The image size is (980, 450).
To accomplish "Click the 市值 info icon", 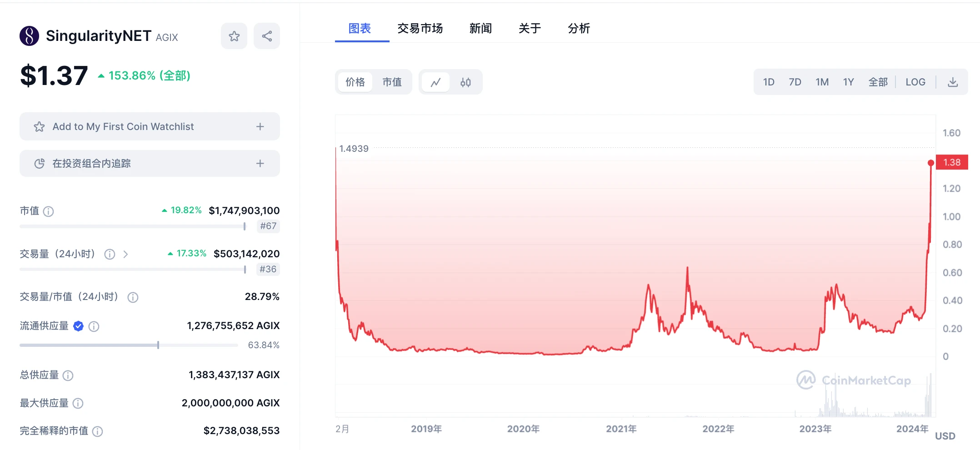I will pos(49,211).
